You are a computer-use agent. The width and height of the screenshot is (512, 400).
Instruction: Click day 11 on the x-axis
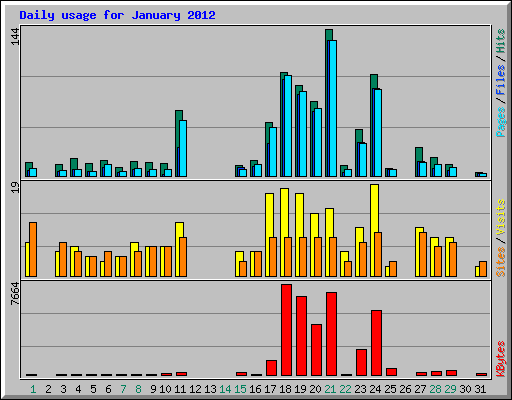click(180, 389)
